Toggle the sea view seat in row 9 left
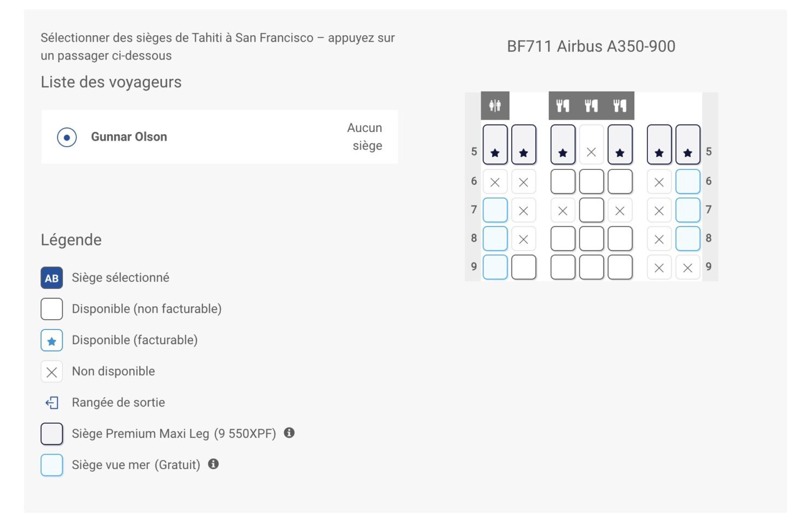812x527 pixels. 494,267
